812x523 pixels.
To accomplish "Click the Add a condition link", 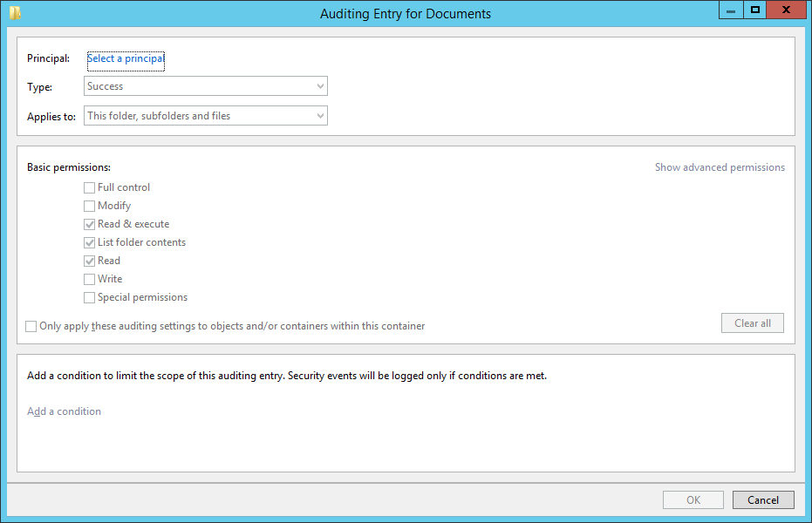I will 65,411.
